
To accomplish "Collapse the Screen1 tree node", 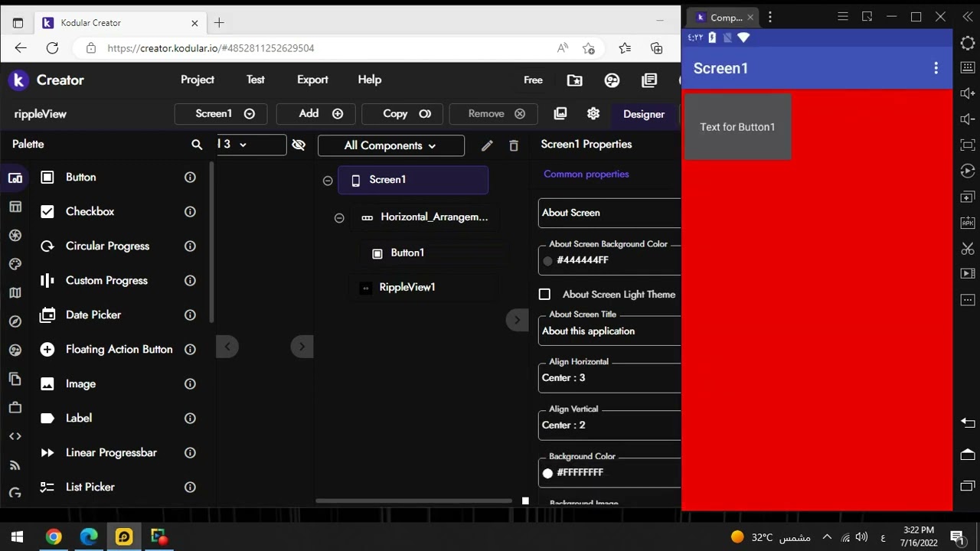I will pos(328,181).
